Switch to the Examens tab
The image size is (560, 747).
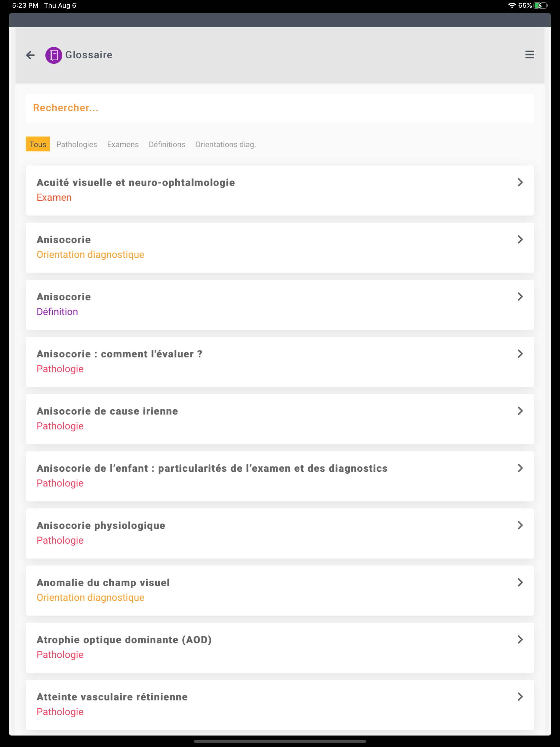click(123, 145)
